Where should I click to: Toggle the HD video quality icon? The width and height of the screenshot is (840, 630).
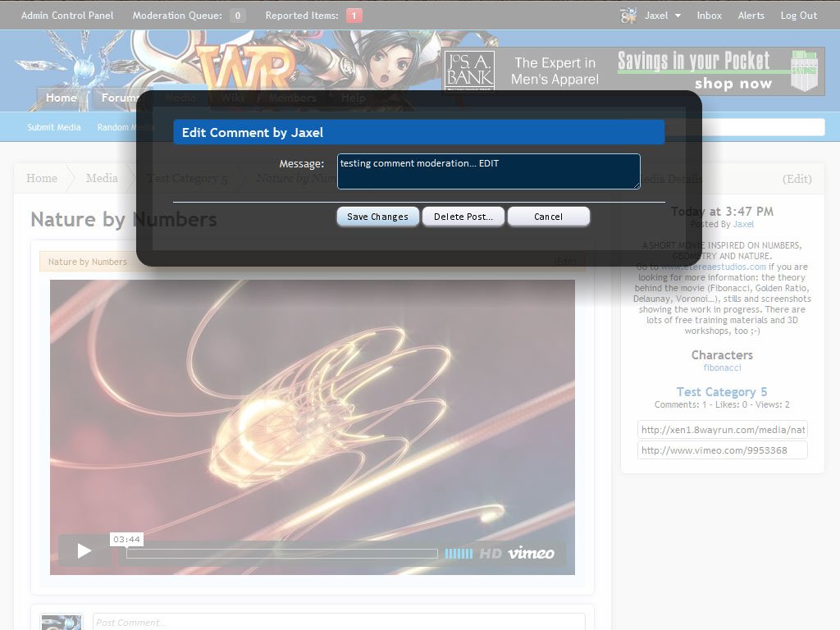click(x=491, y=554)
